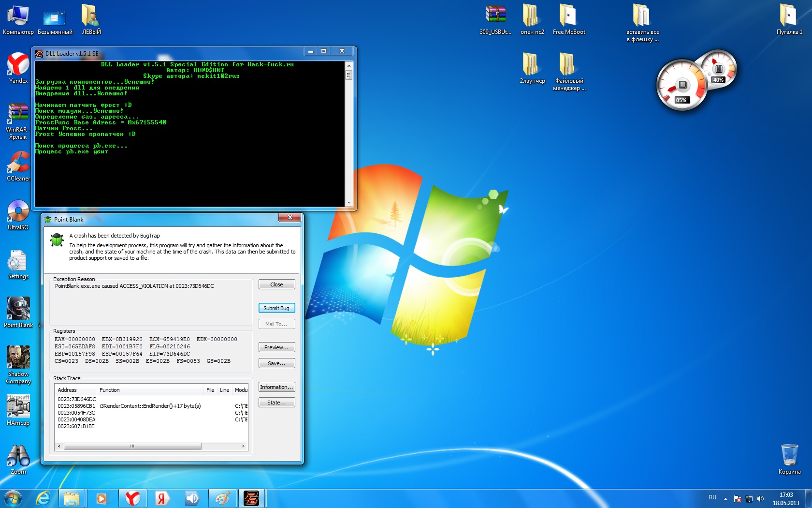Open the HAmcap desktop shortcut
Viewport: 812px width, 508px height.
point(18,410)
